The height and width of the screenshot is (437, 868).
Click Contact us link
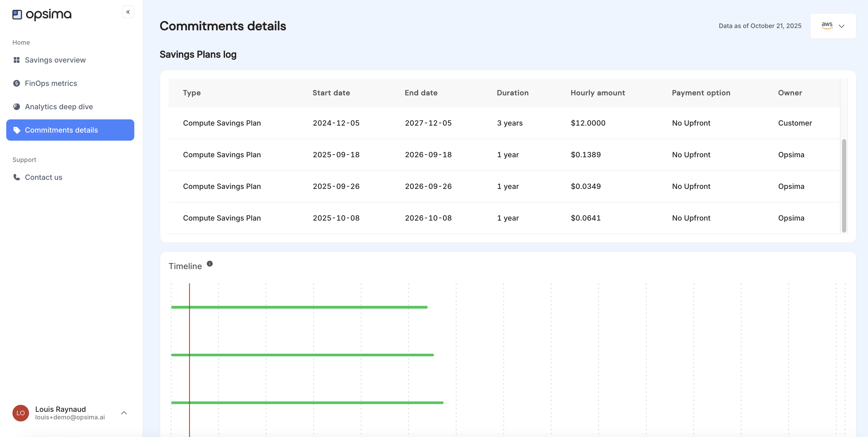44,177
